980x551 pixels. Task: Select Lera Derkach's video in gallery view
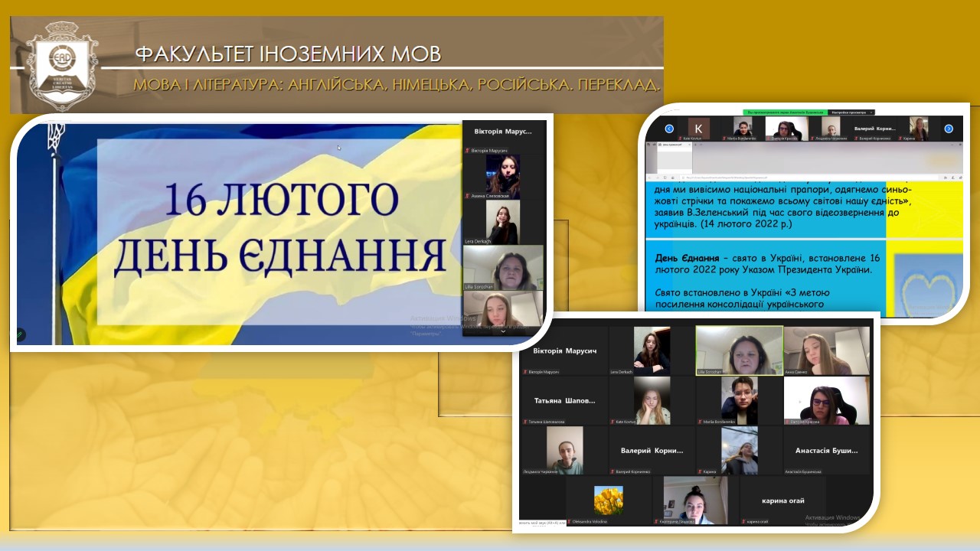pyautogui.click(x=652, y=350)
